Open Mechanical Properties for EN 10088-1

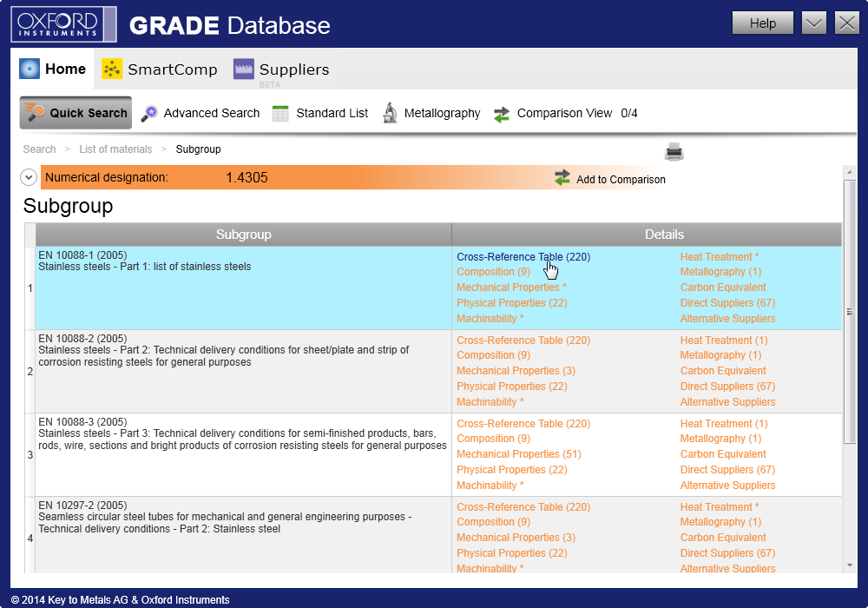click(511, 287)
